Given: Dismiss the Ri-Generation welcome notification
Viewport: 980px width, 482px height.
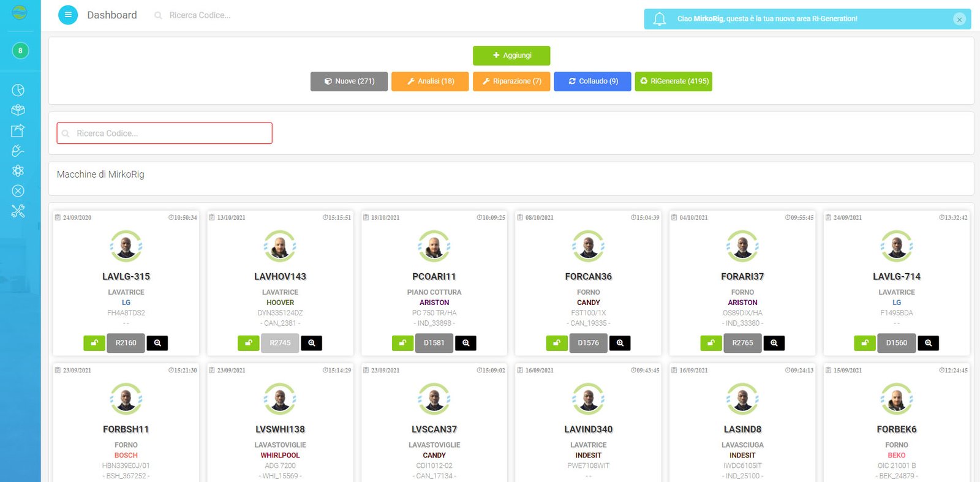Looking at the screenshot, I should pos(960,20).
